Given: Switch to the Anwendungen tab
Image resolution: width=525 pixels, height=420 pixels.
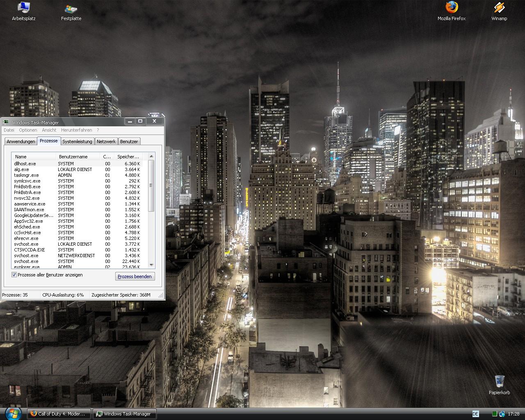Looking at the screenshot, I should [x=21, y=142].
